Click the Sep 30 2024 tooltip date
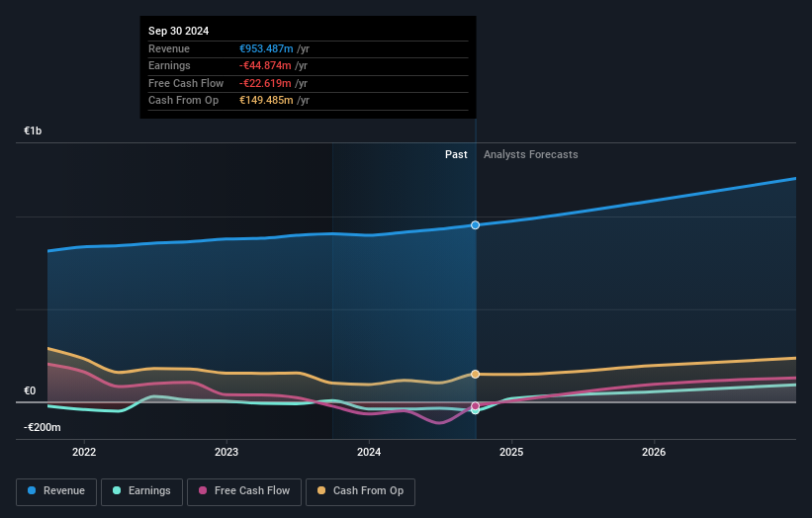This screenshot has height=518, width=812. coord(179,31)
